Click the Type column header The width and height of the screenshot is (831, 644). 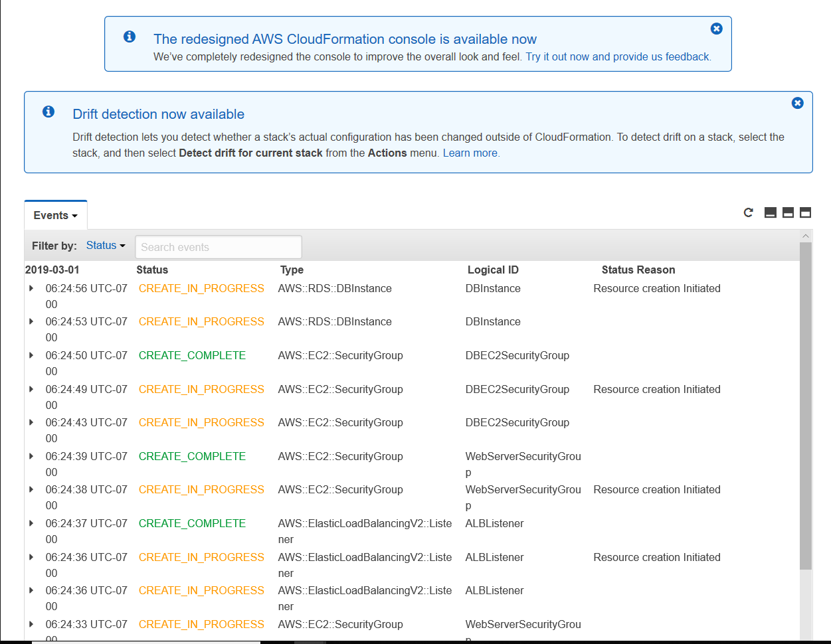(x=292, y=270)
